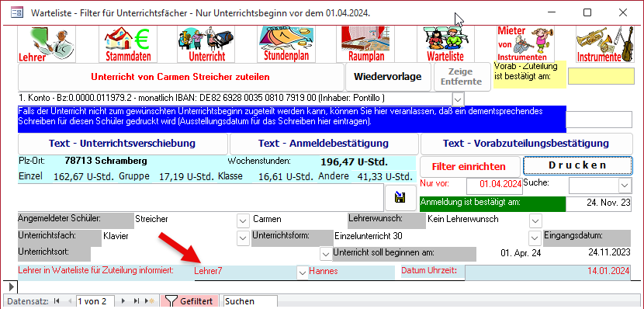Image resolution: width=644 pixels, height=309 pixels.
Task: Click the empty Ausstellungsdatum field beside blue text
Action: coord(599,120)
